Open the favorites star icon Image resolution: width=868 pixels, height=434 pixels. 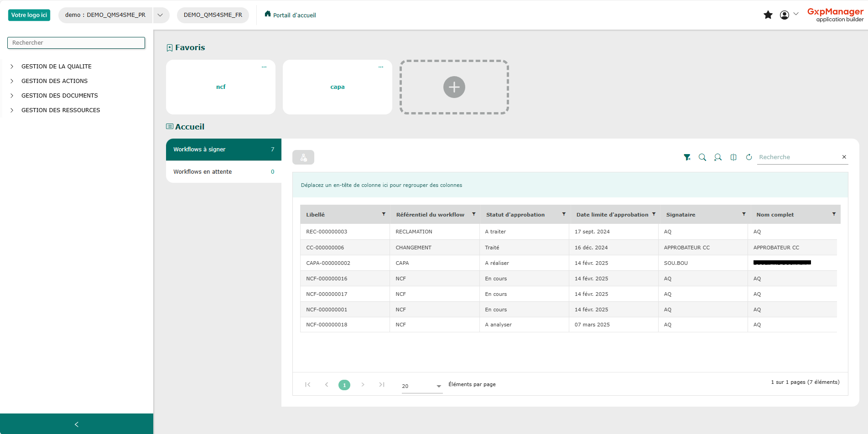coord(768,15)
